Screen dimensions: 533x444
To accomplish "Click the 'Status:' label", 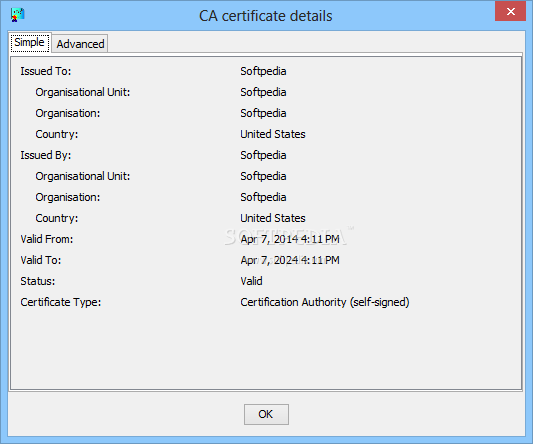I will pyautogui.click(x=38, y=281).
